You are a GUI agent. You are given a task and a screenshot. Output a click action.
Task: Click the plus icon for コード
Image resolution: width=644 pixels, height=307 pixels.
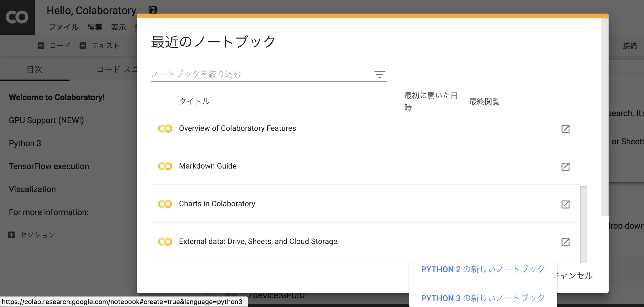pos(41,46)
